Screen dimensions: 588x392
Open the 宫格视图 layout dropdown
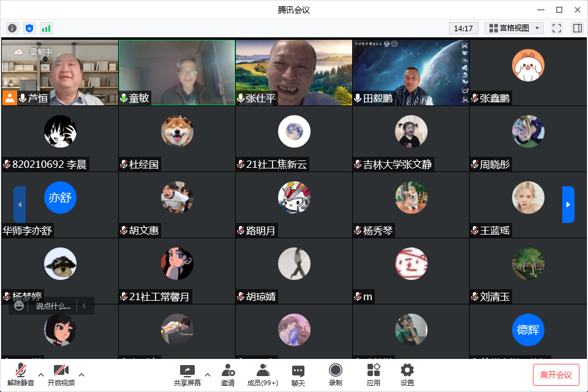[x=514, y=28]
